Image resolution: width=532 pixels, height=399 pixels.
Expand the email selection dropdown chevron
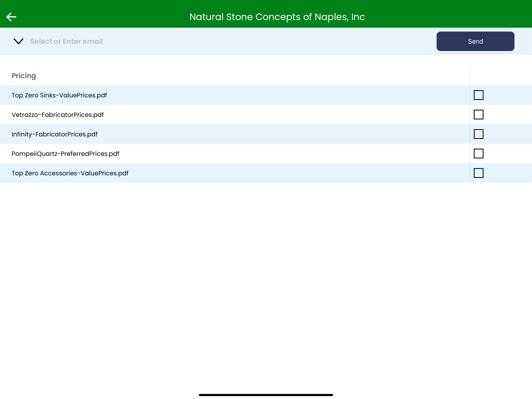18,41
